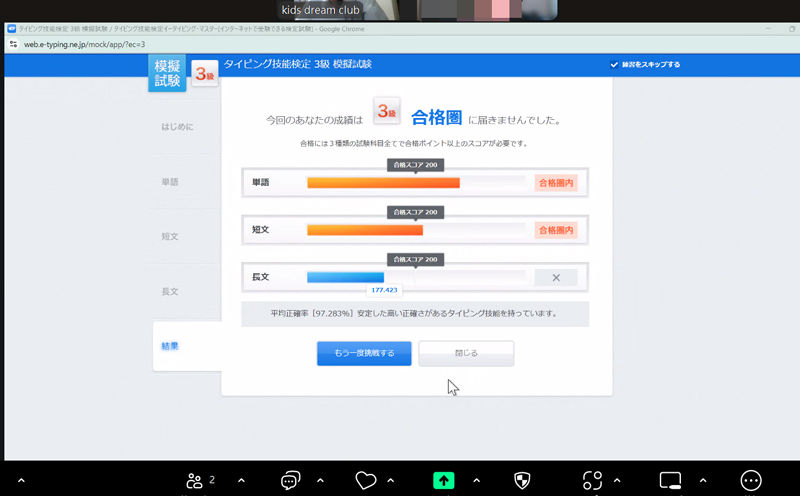800x496 pixels.
Task: Click the Zoom apps icon
Action: [593, 480]
